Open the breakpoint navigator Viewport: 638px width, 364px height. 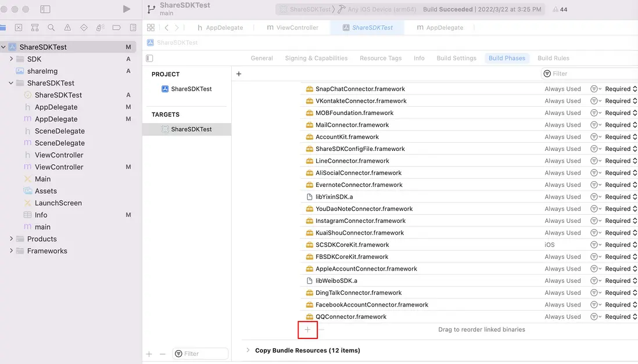click(116, 28)
